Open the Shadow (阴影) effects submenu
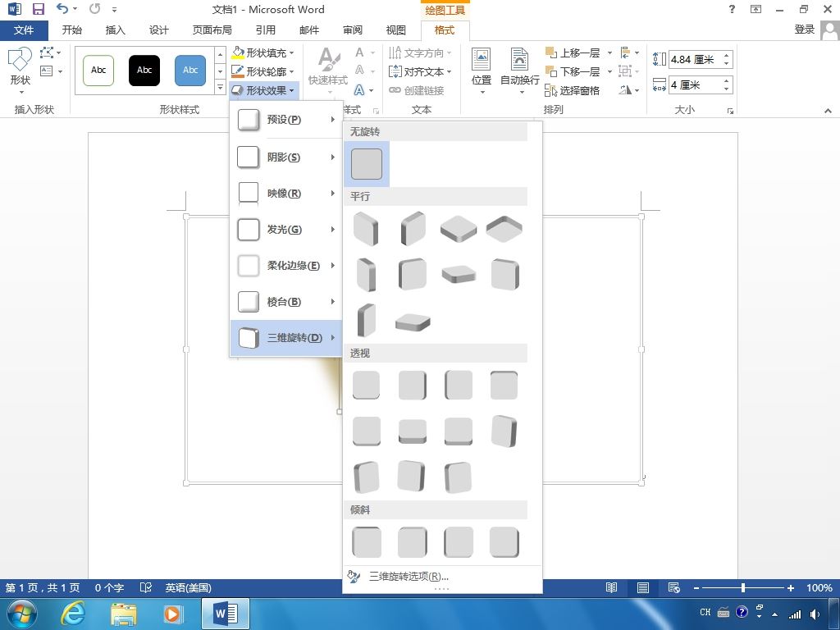840x630 pixels. (x=286, y=157)
